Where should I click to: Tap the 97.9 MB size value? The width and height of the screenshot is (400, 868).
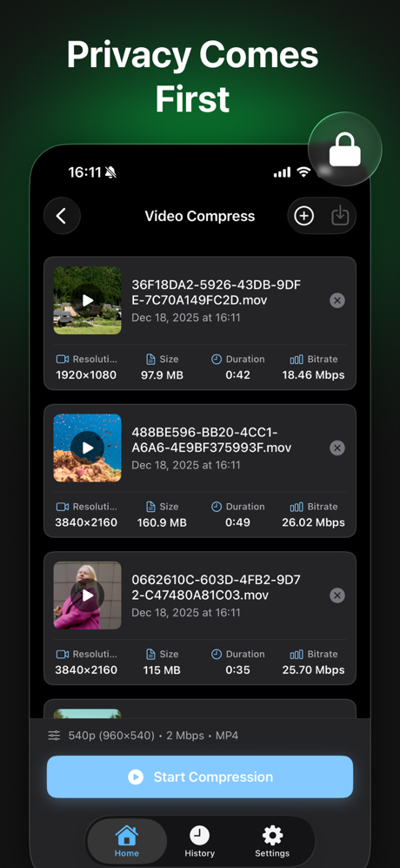pos(162,374)
